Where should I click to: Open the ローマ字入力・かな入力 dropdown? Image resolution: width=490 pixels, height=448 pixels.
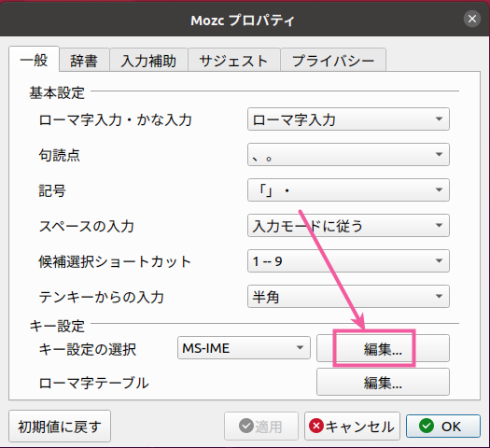tap(348, 119)
